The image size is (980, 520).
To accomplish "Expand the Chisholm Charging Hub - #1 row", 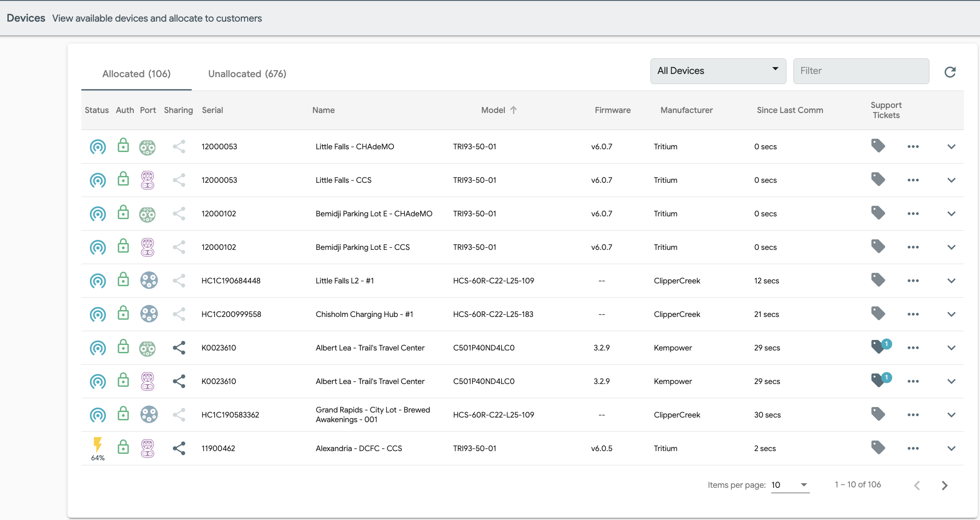I will [x=952, y=314].
